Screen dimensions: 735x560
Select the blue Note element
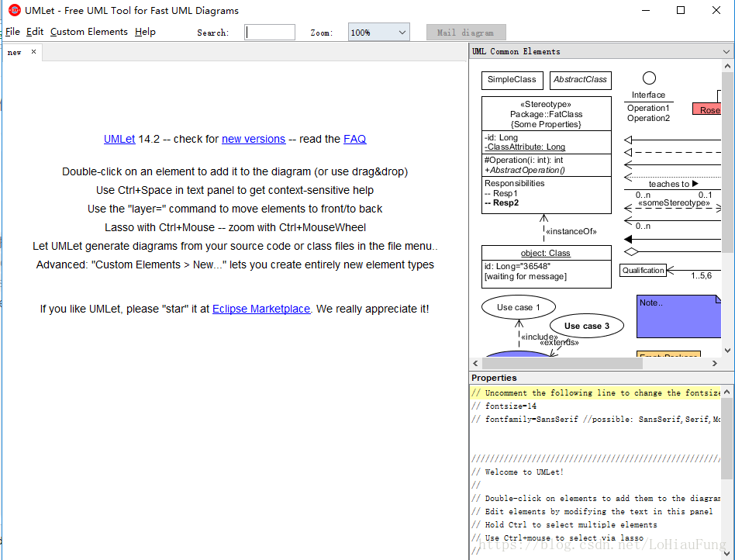click(x=678, y=316)
